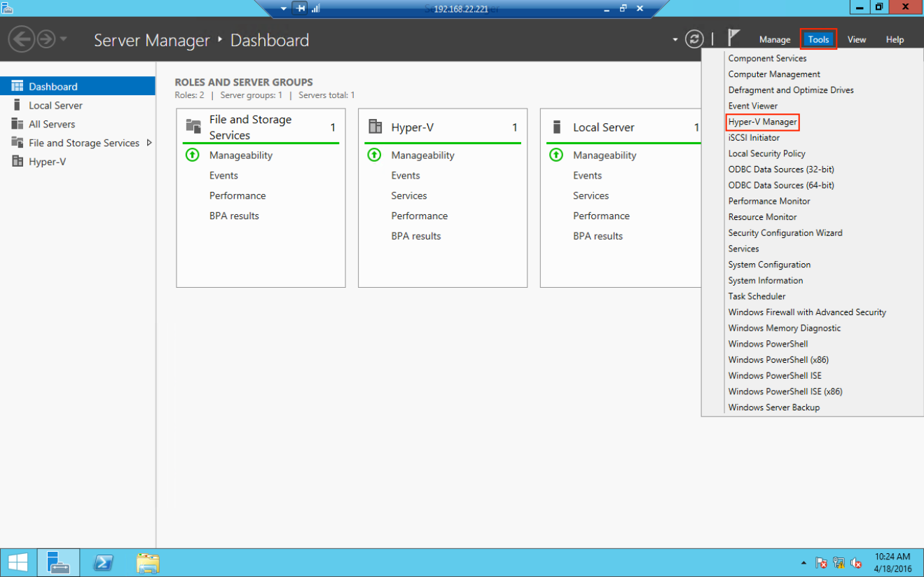Expand File and Storage Services submenu arrow

[x=149, y=143]
